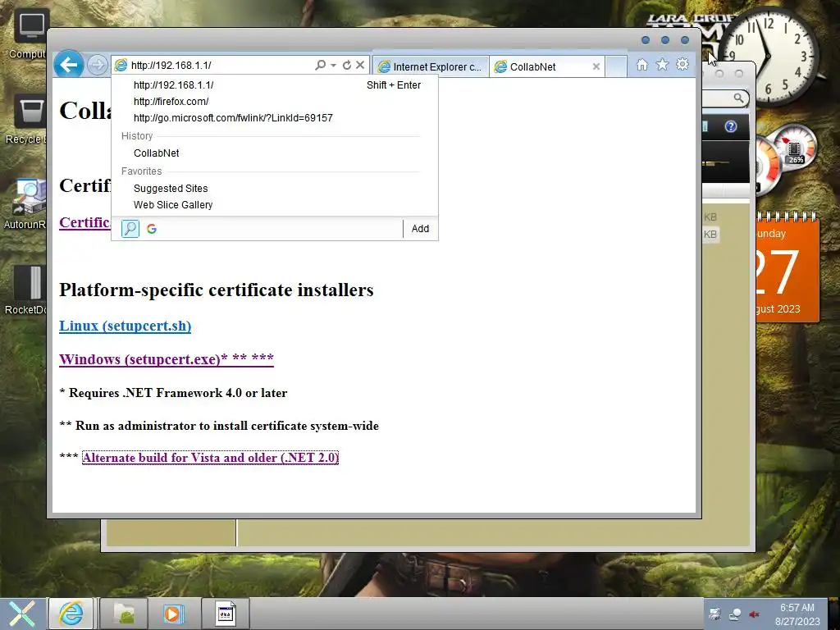Close the CollabNet tab
Image resolution: width=840 pixels, height=630 pixels.
[x=596, y=66]
